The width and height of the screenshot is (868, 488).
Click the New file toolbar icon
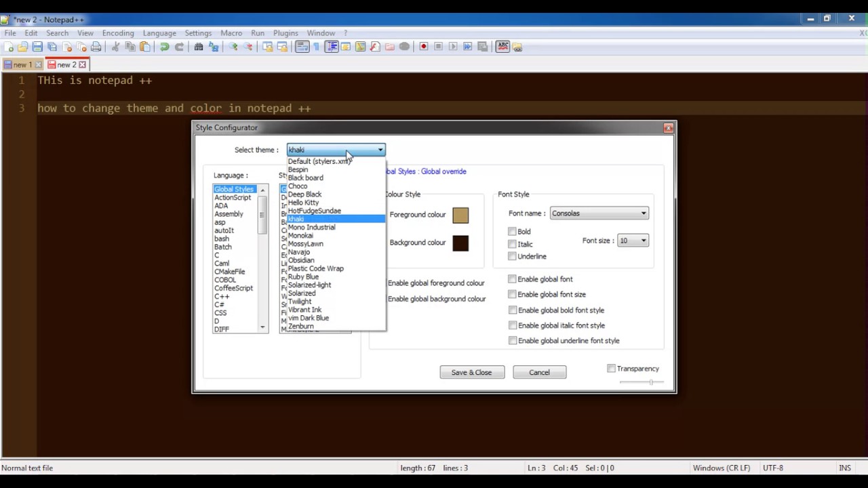tap(9, 47)
